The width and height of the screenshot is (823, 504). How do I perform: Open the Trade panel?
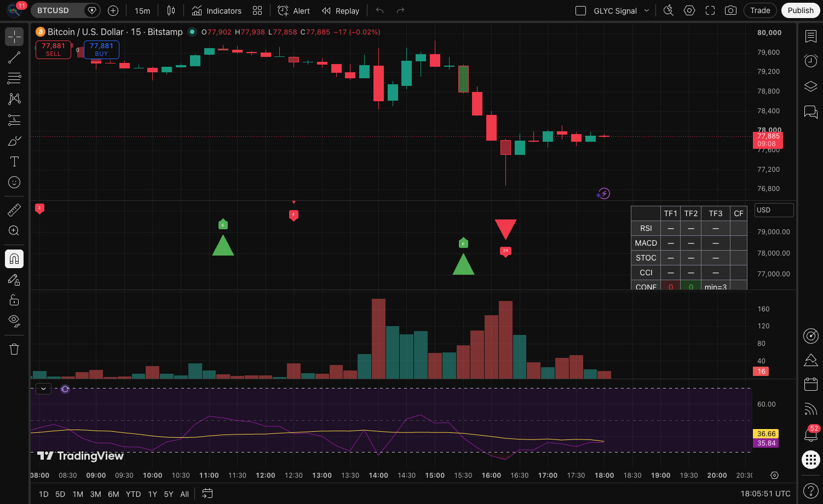pyautogui.click(x=760, y=10)
